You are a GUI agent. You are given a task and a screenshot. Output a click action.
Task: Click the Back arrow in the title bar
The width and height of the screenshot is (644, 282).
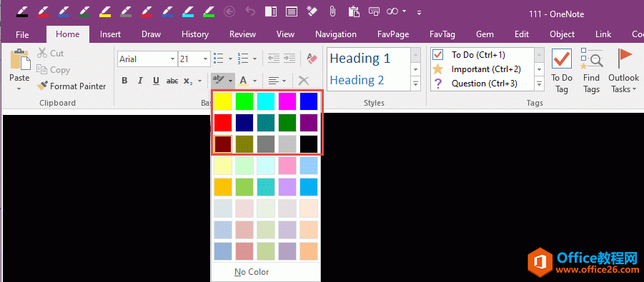(x=229, y=11)
